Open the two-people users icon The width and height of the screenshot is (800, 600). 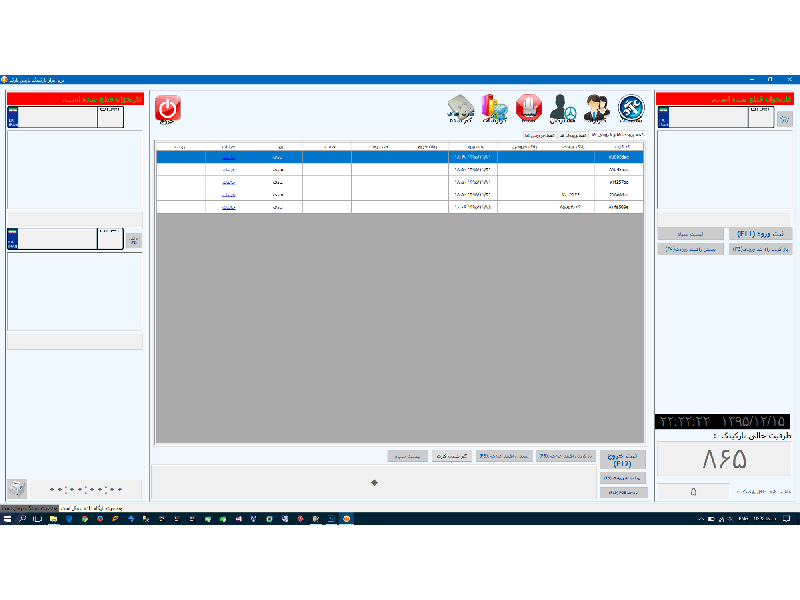[597, 108]
